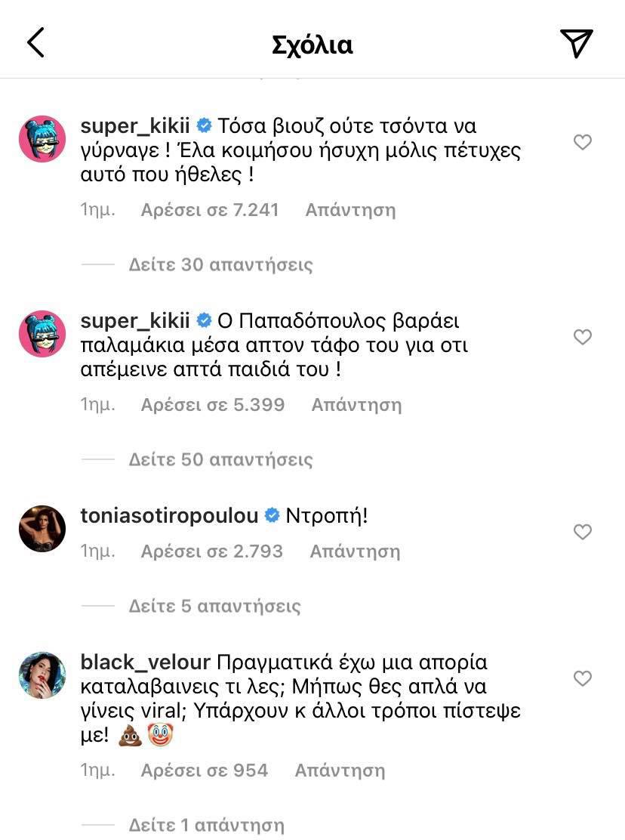Like the Παπαδόπουλος comment with heart
The image size is (625, 840).
click(x=583, y=337)
